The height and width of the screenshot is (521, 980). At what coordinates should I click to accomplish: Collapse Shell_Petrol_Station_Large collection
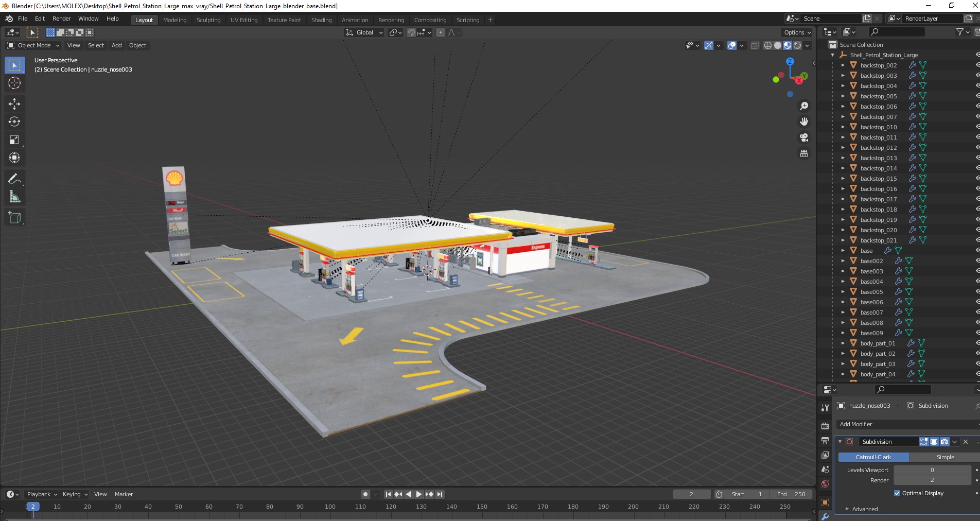pos(832,55)
